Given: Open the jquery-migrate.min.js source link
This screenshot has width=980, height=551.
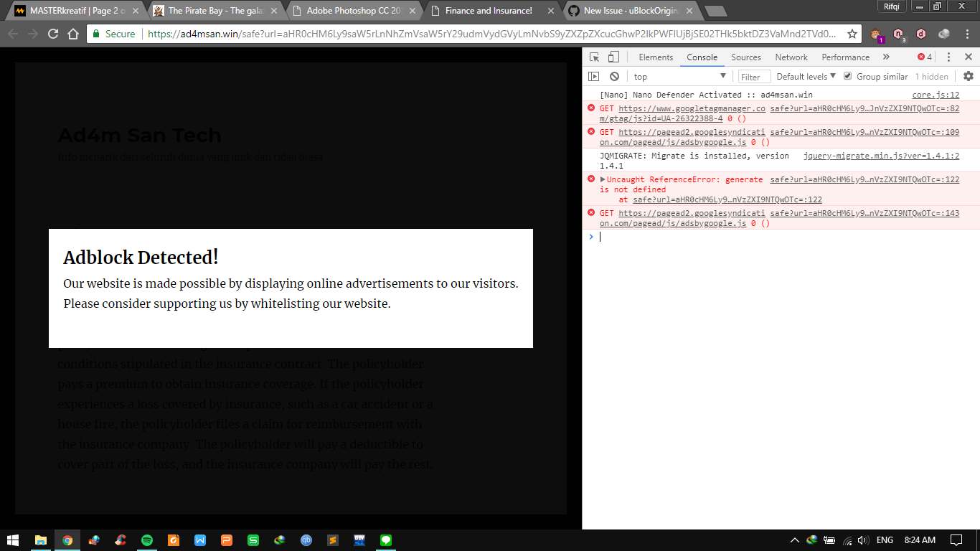Looking at the screenshot, I should [x=881, y=156].
